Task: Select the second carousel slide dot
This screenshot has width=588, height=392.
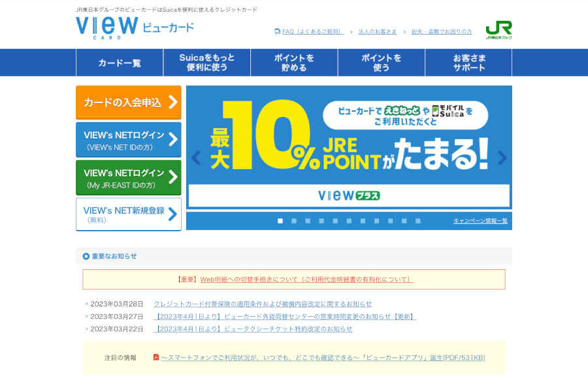Action: pos(294,221)
